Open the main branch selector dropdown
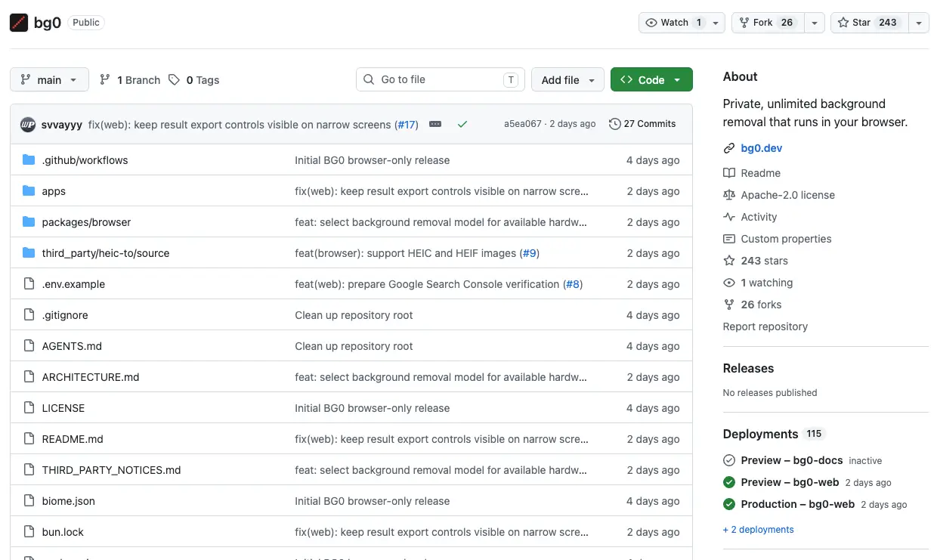 (49, 79)
